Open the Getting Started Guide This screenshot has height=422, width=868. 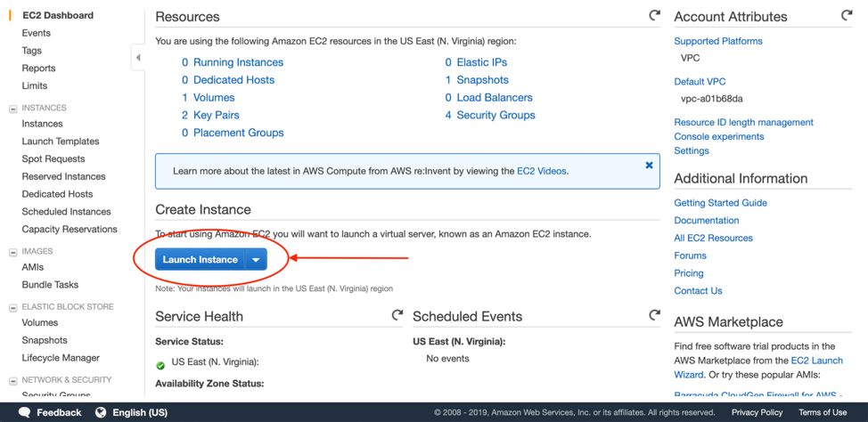click(x=720, y=203)
